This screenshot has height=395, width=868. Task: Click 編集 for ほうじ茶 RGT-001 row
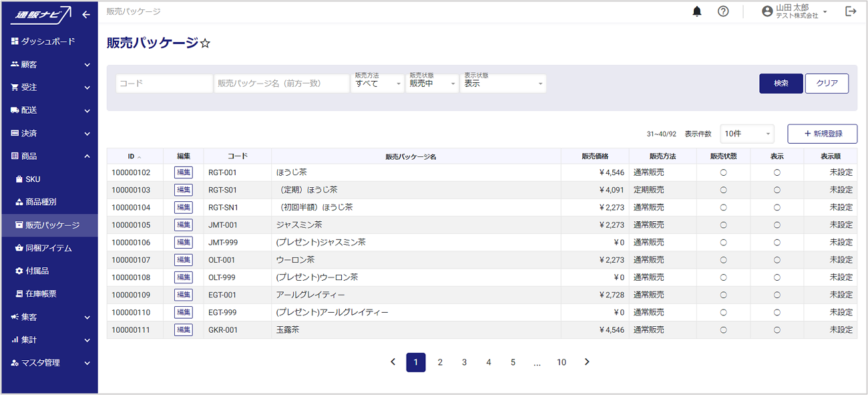point(183,172)
